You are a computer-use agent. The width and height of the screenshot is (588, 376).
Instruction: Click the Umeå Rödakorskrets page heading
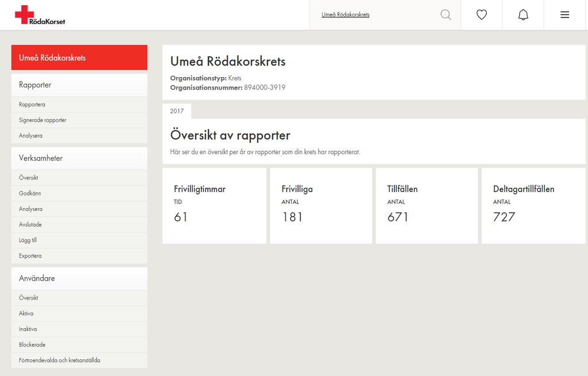tap(227, 61)
